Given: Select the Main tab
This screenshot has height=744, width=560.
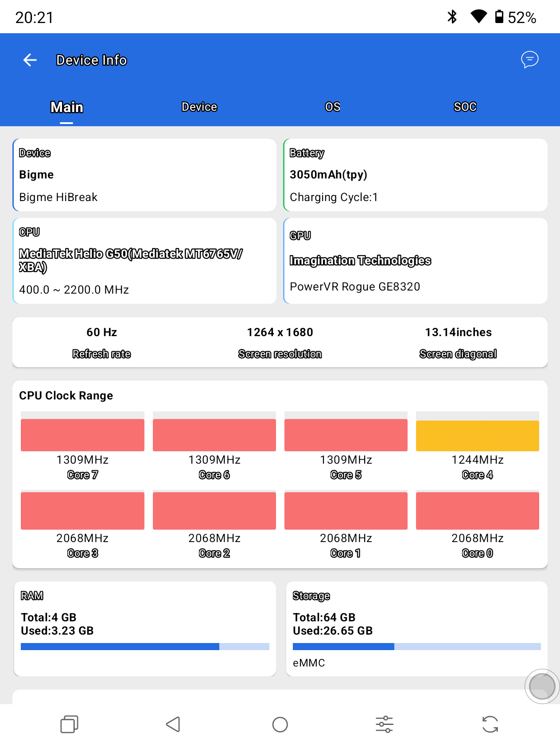Looking at the screenshot, I should (x=66, y=107).
